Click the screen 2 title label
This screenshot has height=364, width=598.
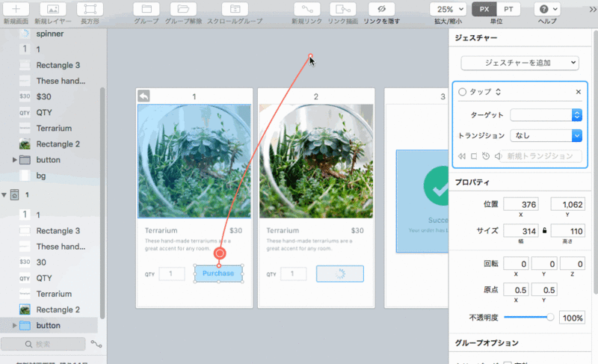(x=315, y=97)
